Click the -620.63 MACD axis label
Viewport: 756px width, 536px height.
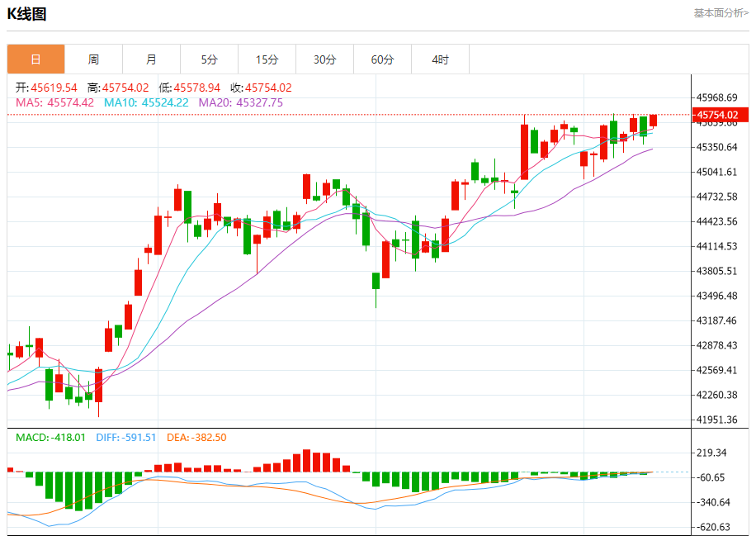(712, 527)
